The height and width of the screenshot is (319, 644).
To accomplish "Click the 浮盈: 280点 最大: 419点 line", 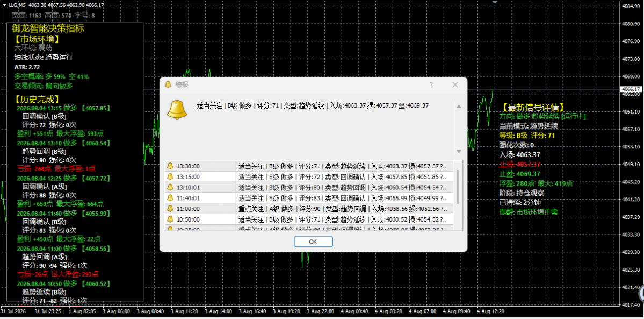I will tap(536, 183).
